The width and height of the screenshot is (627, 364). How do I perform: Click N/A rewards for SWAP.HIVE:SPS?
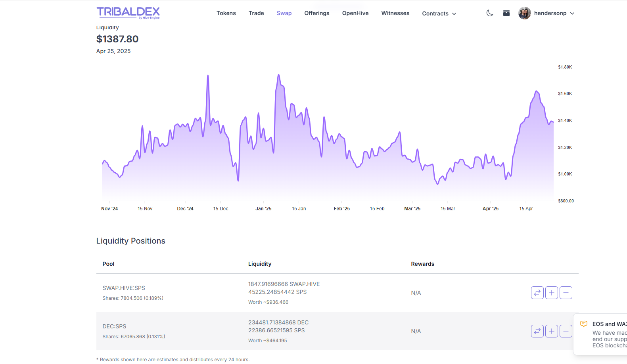pos(416,293)
